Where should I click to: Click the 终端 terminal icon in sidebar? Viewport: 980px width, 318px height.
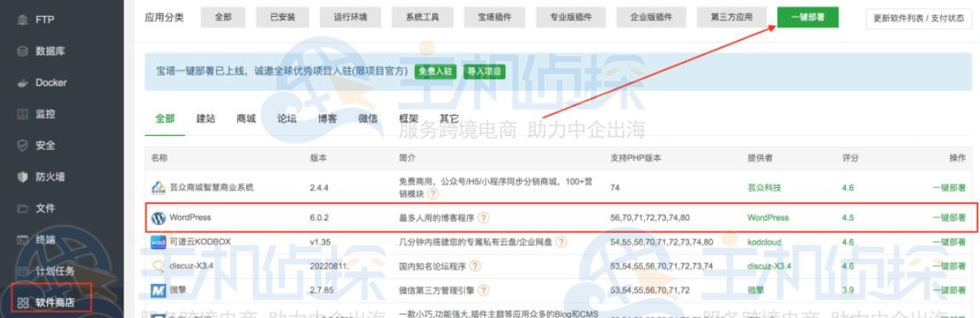coord(22,240)
